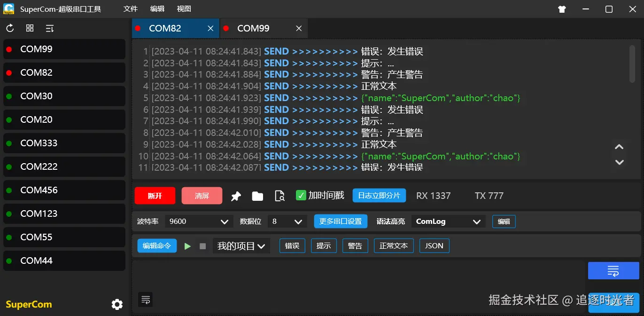Send the 警告 command button

[x=355, y=245]
